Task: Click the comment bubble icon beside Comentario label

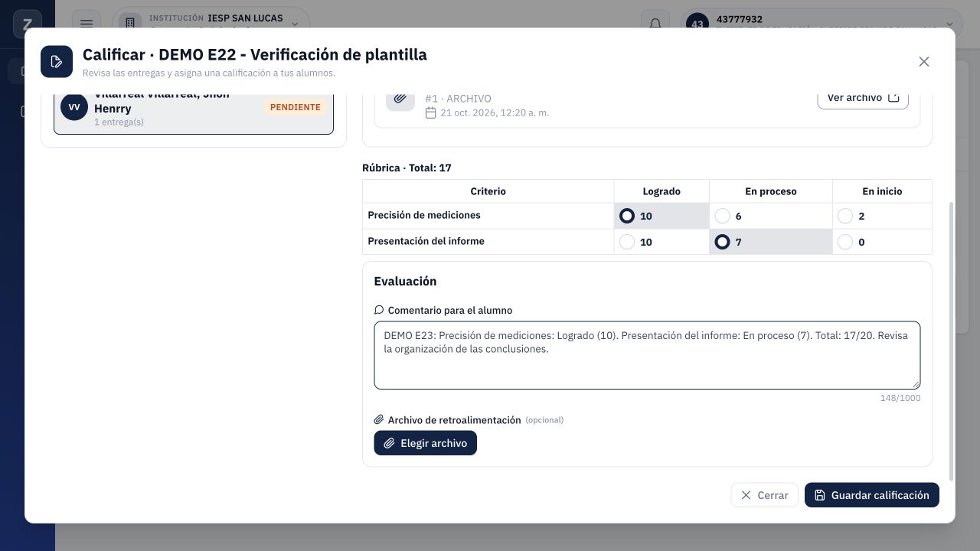Action: coord(379,310)
